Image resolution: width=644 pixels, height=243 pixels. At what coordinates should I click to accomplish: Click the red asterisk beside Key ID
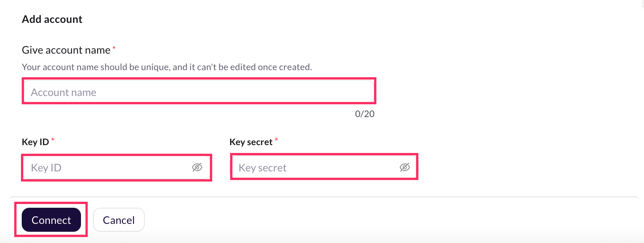53,140
